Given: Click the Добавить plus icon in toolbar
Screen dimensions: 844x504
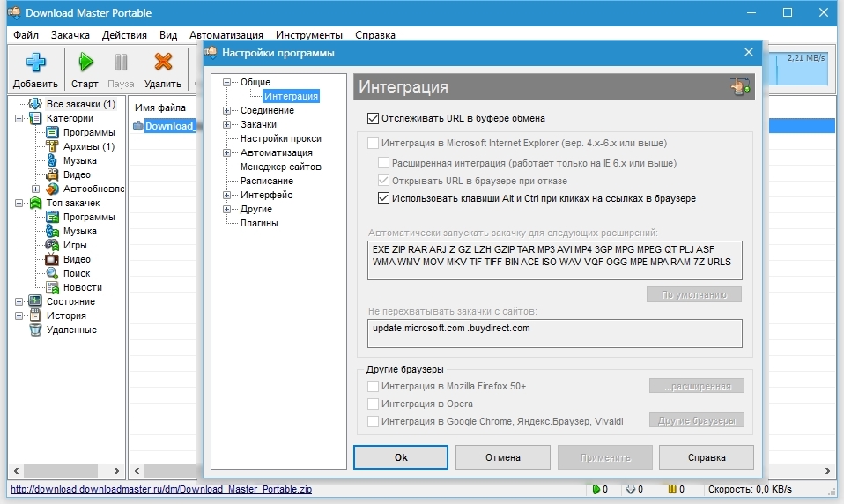Looking at the screenshot, I should click(x=35, y=63).
